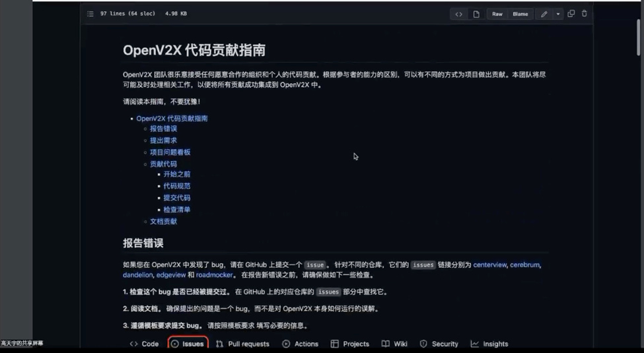This screenshot has height=353, width=644.
Task: Show rendered file preview icon
Action: coord(476,14)
